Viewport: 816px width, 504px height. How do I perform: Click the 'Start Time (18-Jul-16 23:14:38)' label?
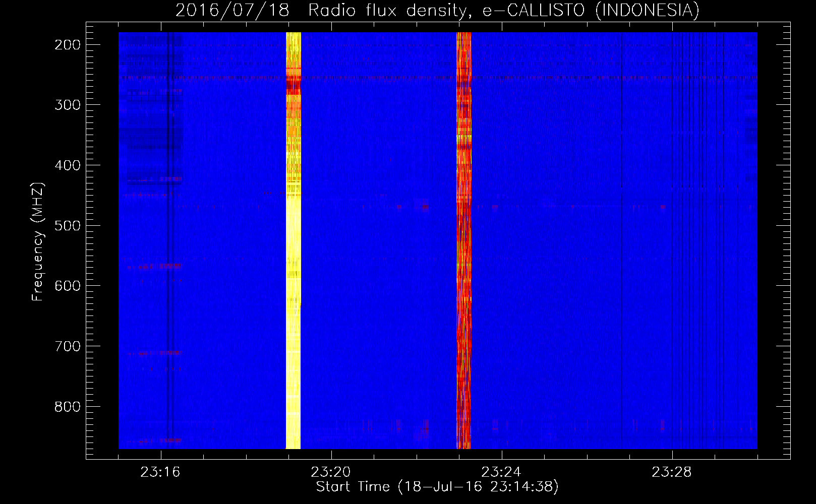point(437,487)
